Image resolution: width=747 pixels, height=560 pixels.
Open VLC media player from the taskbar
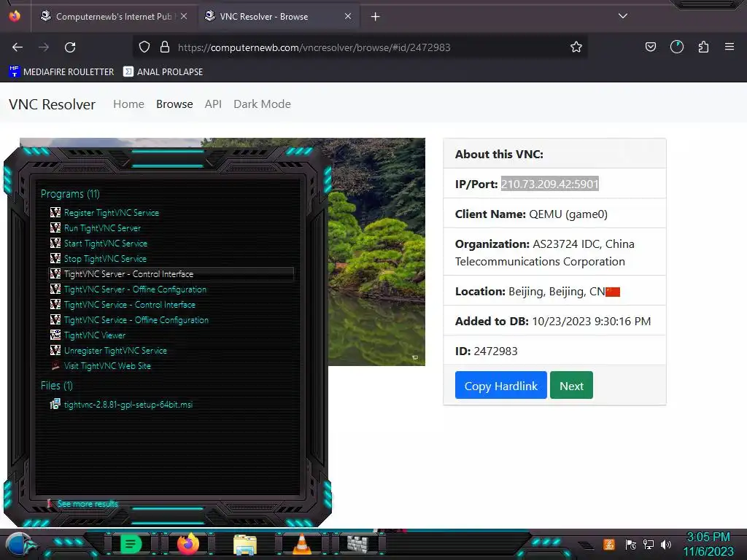301,543
